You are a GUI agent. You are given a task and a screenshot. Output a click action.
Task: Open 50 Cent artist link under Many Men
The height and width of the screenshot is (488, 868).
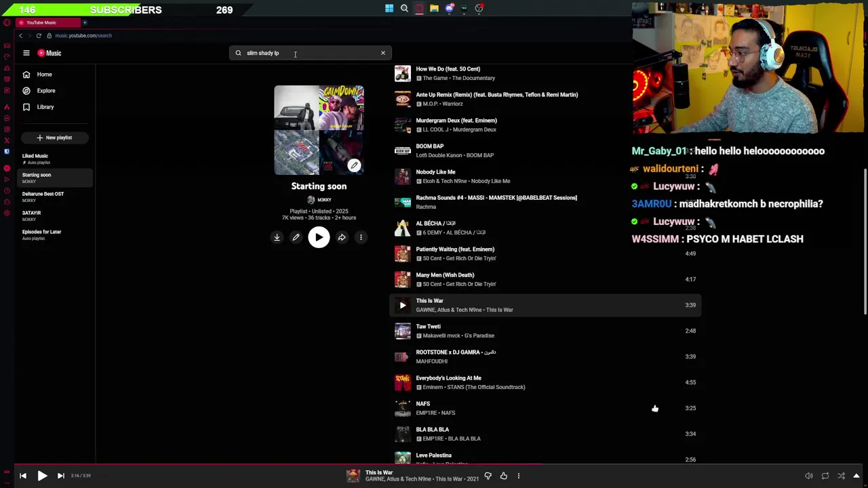(434, 284)
